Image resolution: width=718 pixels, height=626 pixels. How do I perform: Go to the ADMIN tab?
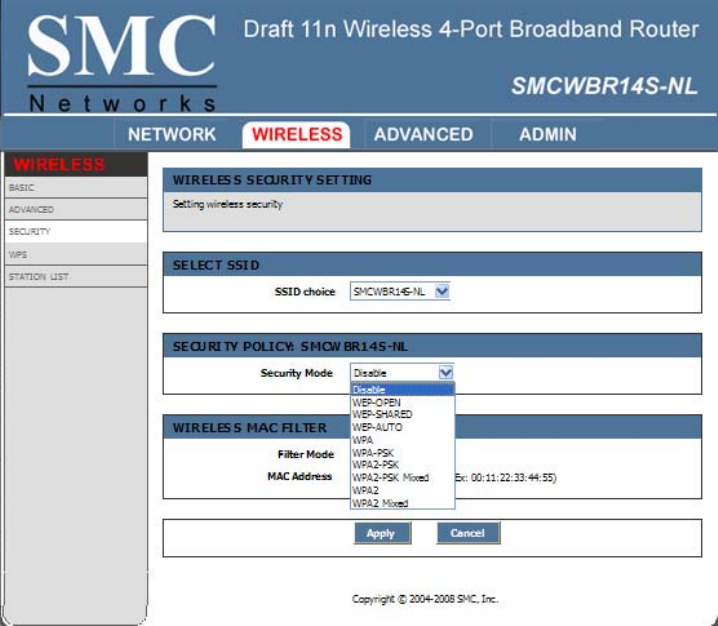tap(548, 134)
